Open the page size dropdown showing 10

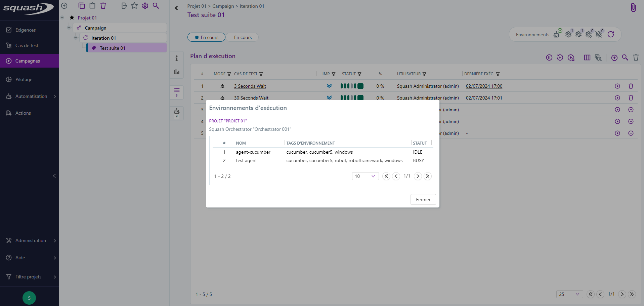[x=365, y=176]
